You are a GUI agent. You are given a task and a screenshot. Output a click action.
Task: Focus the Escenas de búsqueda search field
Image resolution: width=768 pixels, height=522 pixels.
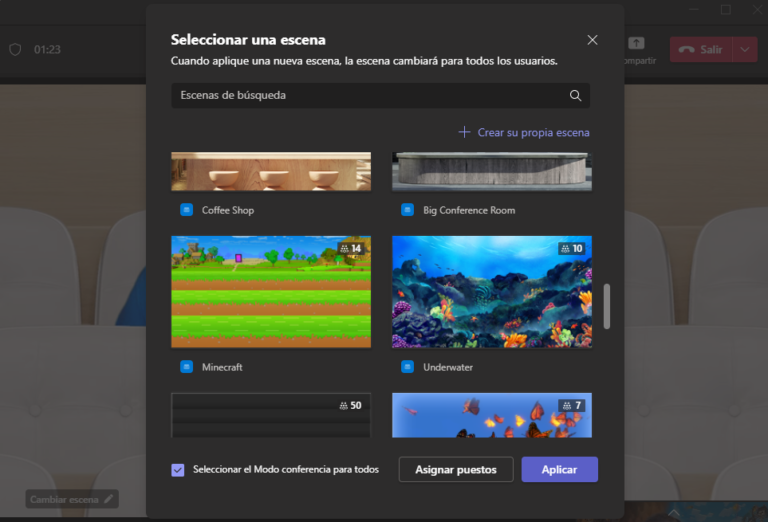pyautogui.click(x=380, y=95)
